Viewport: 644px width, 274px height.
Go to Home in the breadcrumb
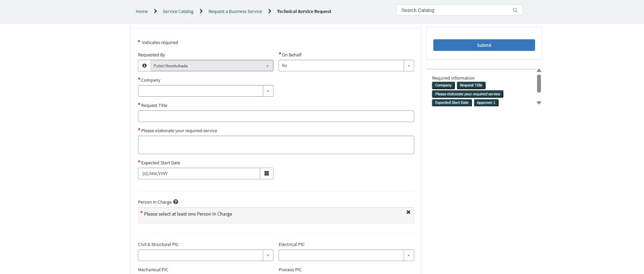142,12
